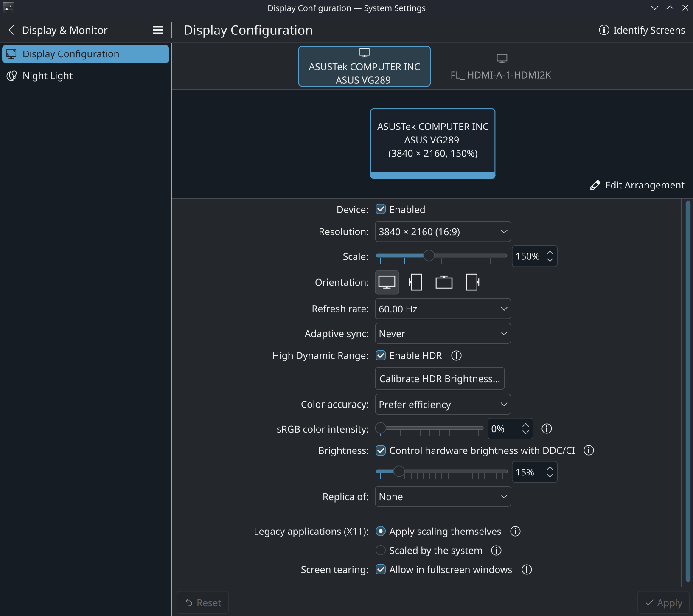Toggle the Enable HDR checkbox
693x616 pixels.
[x=381, y=356]
